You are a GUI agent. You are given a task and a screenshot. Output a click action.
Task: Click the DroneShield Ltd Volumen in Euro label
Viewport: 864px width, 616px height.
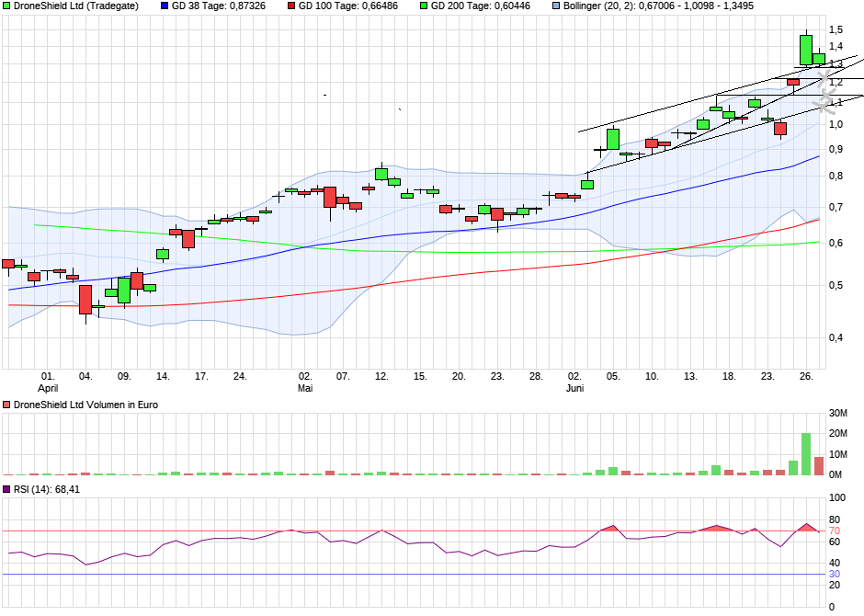(x=85, y=405)
